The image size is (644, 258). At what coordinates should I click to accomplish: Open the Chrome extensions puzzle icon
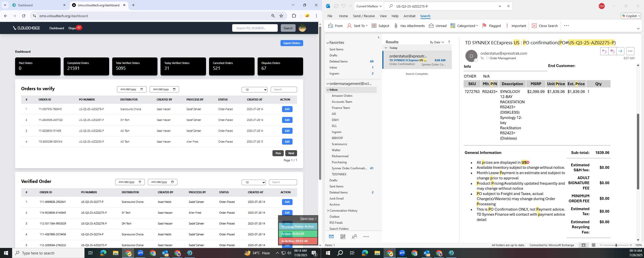pyautogui.click(x=294, y=16)
